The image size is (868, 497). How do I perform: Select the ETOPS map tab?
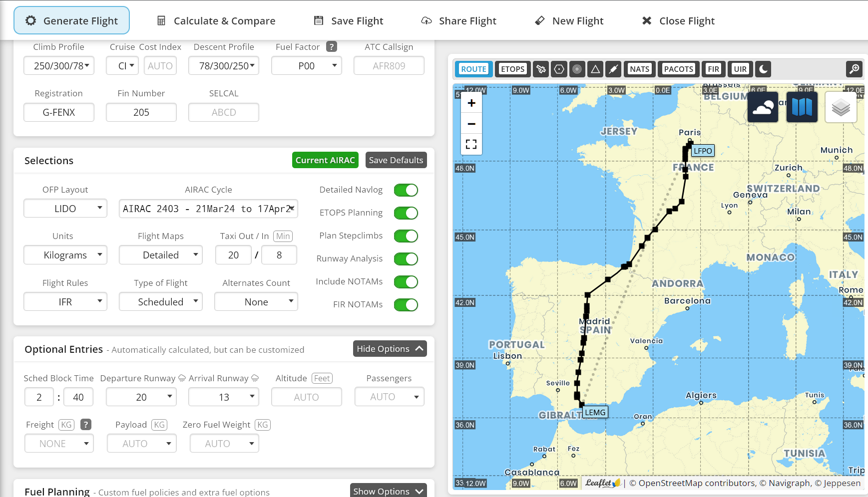tap(513, 69)
